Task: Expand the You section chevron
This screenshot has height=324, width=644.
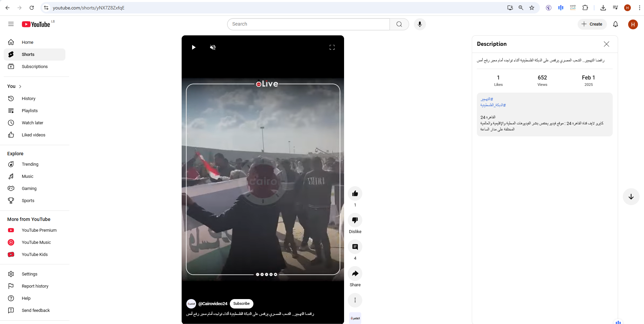Action: coord(20,86)
